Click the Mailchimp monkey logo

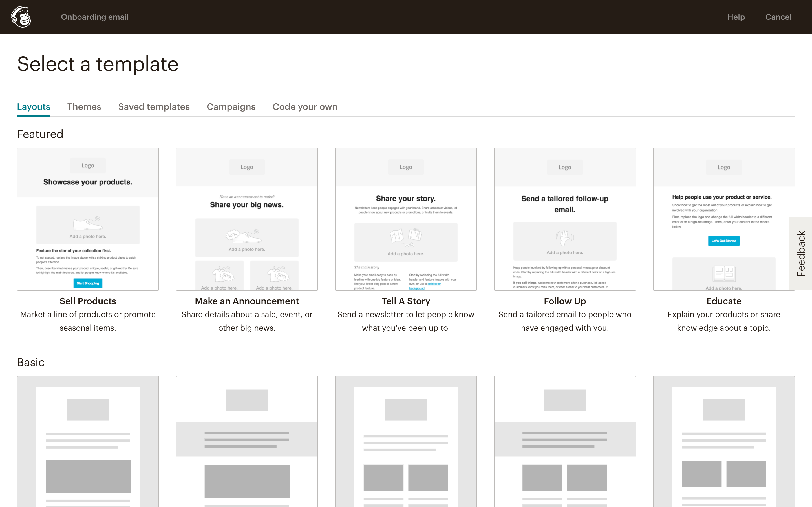21,17
